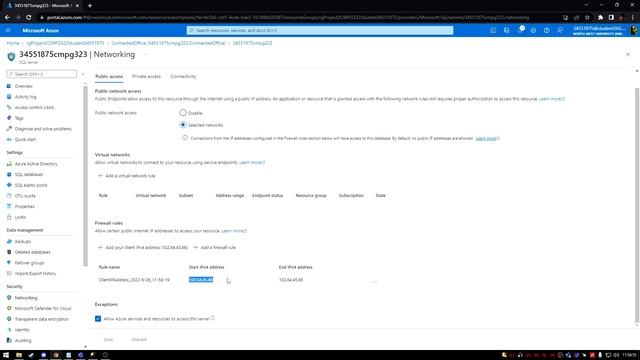This screenshot has width=640, height=360.
Task: Open Auditing in the sidebar menu
Action: tap(23, 340)
